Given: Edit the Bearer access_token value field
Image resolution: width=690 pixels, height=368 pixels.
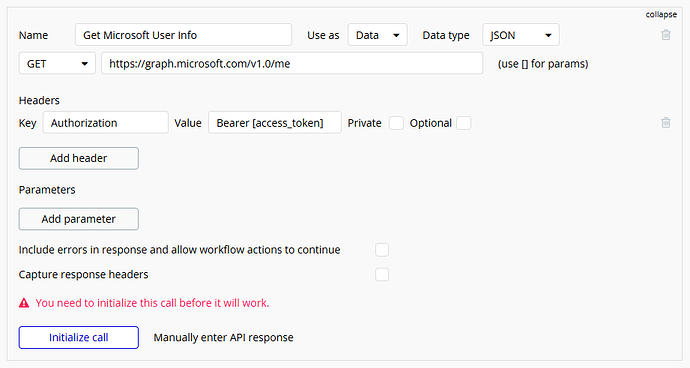Looking at the screenshot, I should click(x=275, y=123).
